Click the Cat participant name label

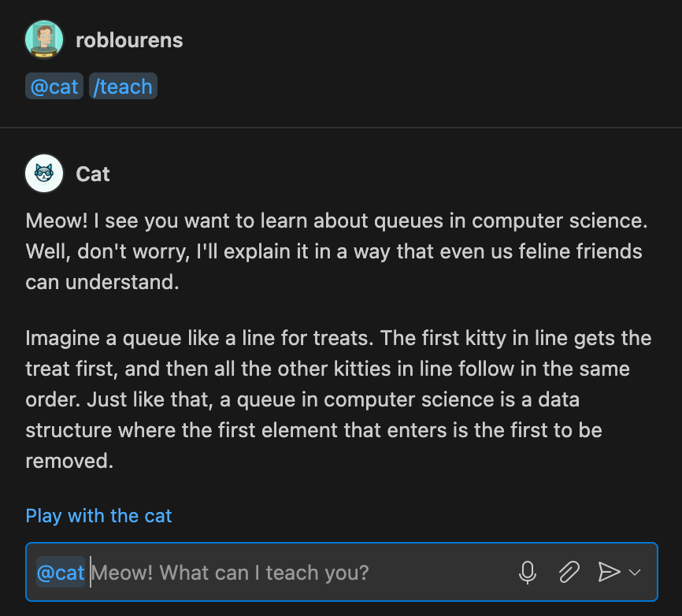pos(92,174)
